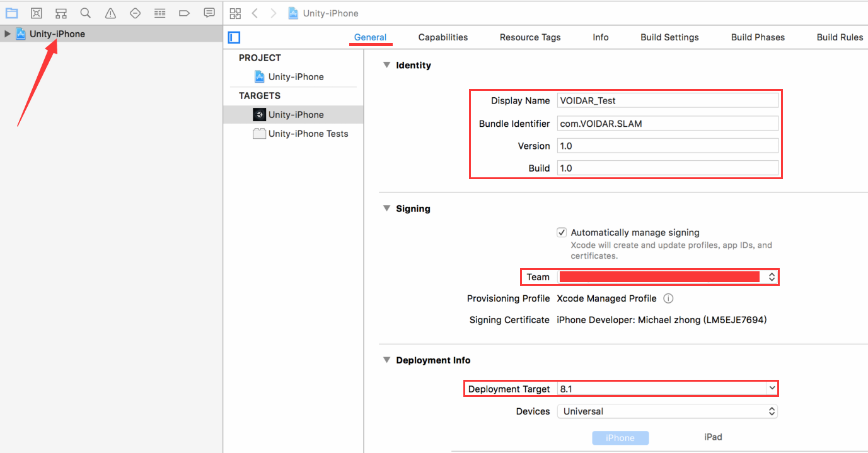
Task: Open the Issue navigator warning icon
Action: (110, 13)
